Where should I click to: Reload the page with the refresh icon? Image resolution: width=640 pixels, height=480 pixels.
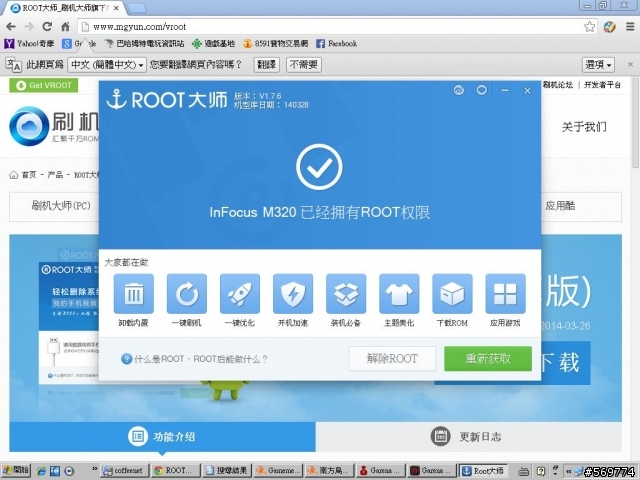(x=47, y=27)
